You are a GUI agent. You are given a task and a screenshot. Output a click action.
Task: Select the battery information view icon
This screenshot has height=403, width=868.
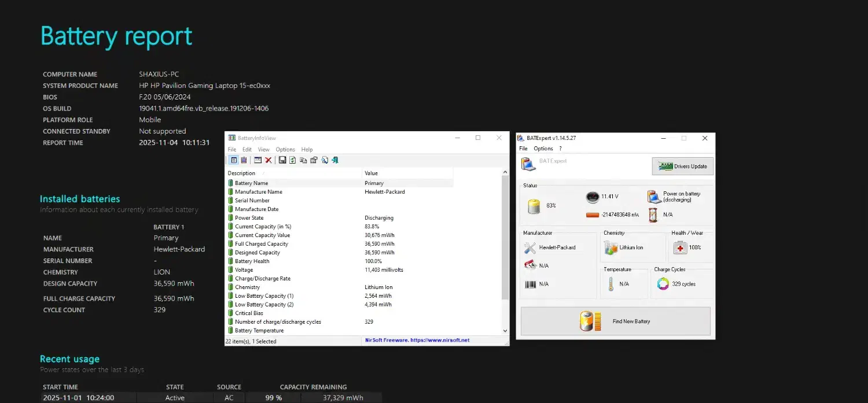pos(234,160)
